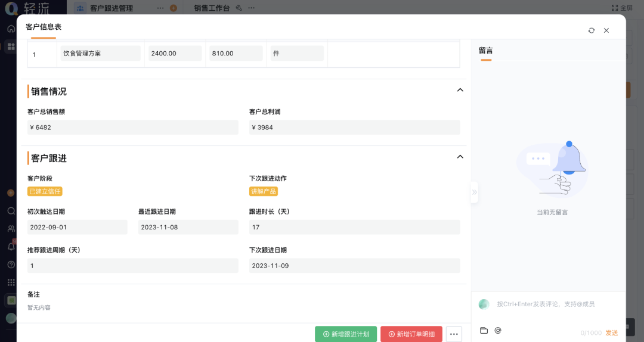
Task: Click the folder attachment icon in comments
Action: [x=484, y=331]
